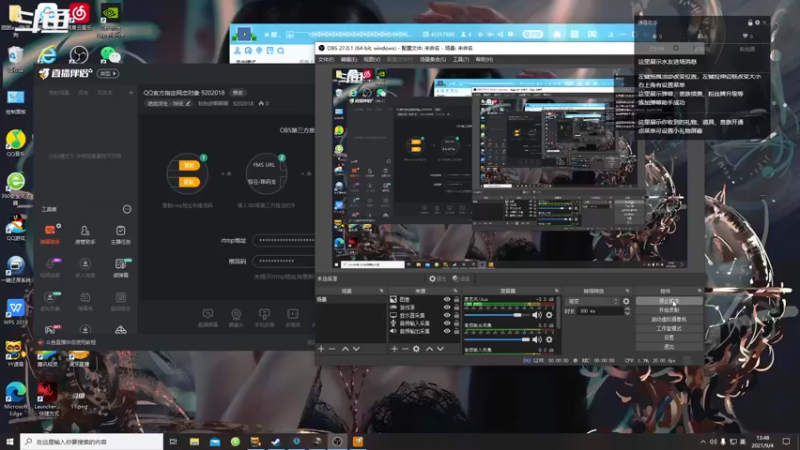This screenshot has width=800, height=450.
Task: Open 弹幕助手 tool in 直播伴侣 toolbox
Action: point(50,234)
